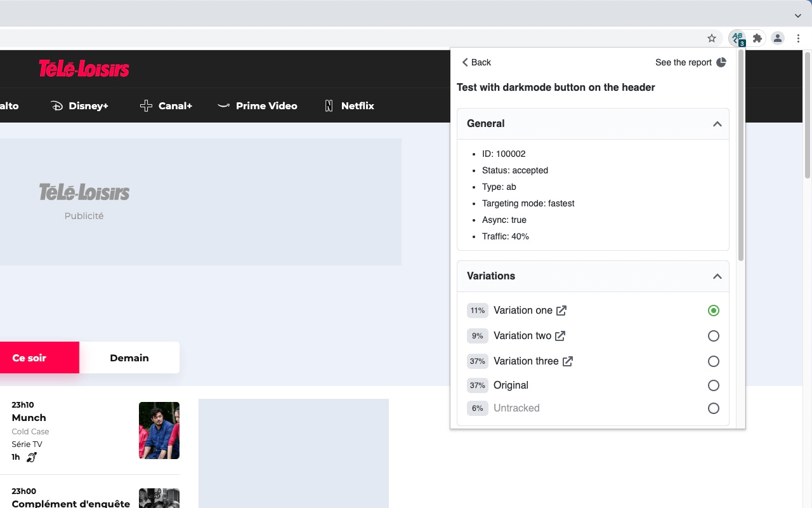Open the tab search dropdown arrow

click(x=798, y=15)
